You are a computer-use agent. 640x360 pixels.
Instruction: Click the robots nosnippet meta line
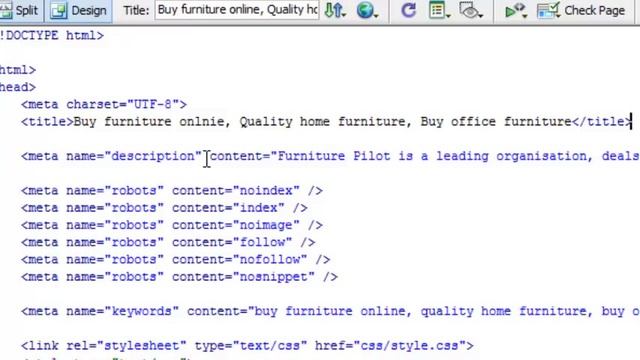pyautogui.click(x=180, y=277)
